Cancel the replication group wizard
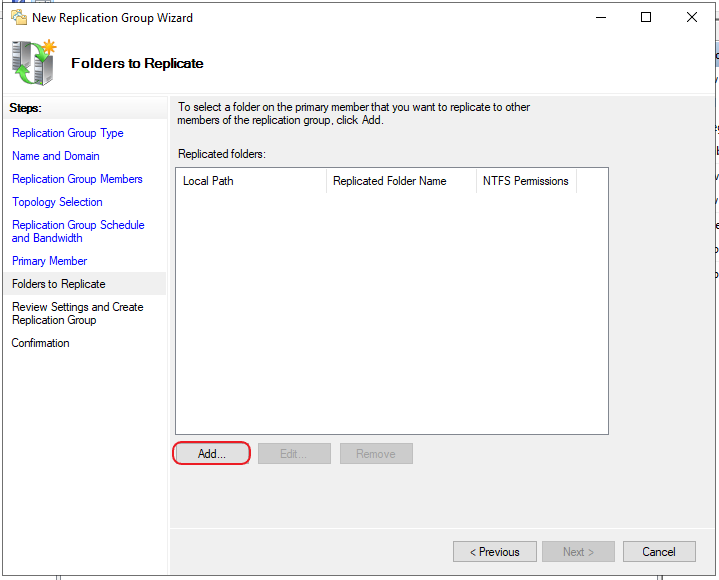This screenshot has width=719, height=580. click(x=659, y=552)
